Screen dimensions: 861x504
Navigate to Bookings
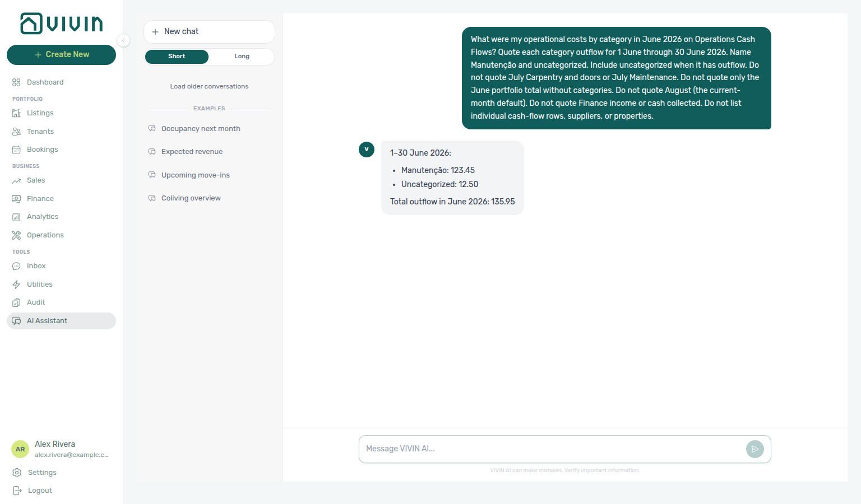tap(61, 150)
